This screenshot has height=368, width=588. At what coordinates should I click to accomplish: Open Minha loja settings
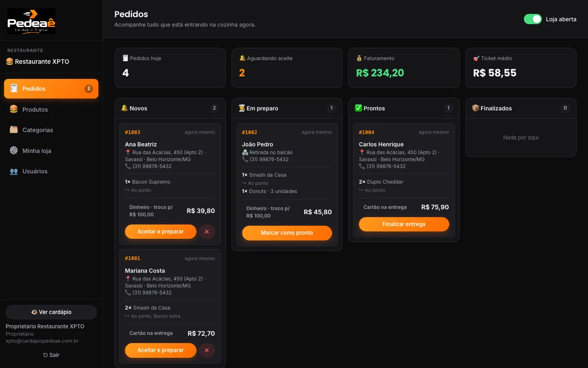(x=51, y=150)
